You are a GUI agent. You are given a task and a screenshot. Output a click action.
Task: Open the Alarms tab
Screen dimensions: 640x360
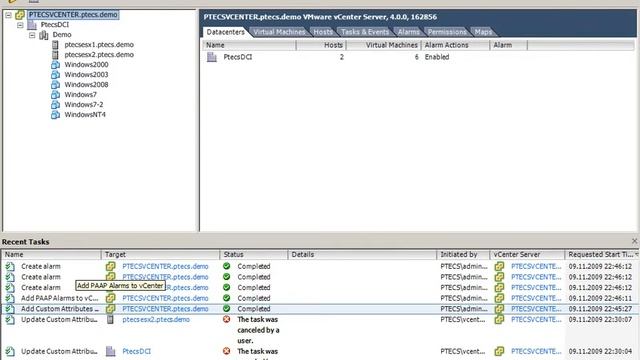409,32
